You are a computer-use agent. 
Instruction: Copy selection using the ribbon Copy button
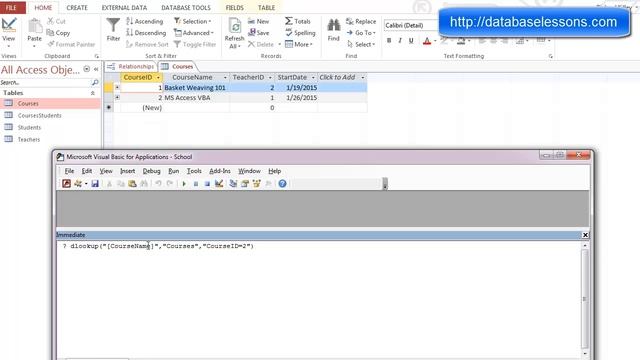coord(58,33)
